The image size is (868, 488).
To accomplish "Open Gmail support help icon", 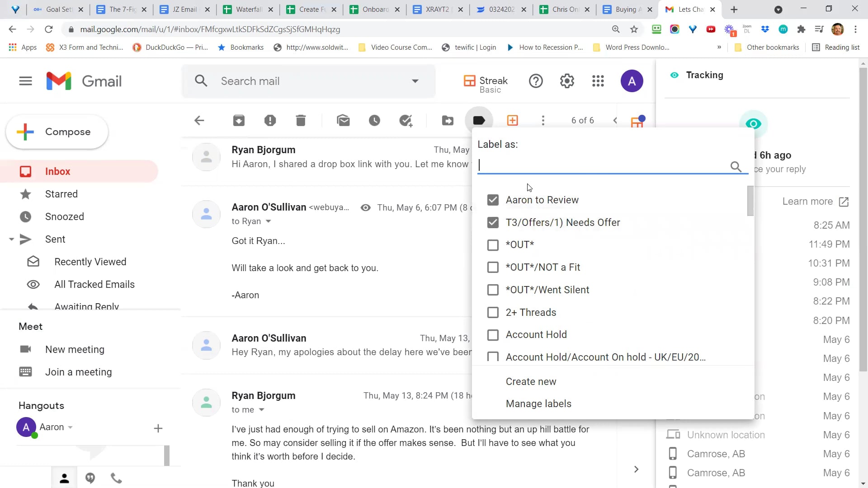I will (x=536, y=81).
